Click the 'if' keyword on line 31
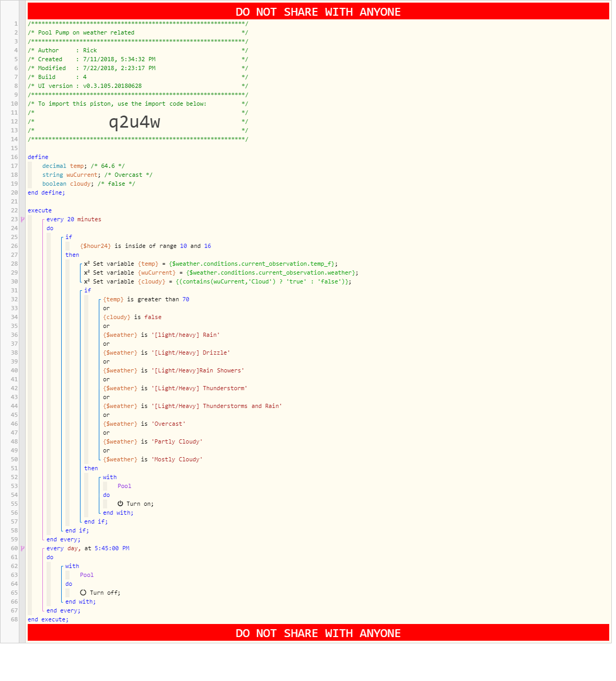This screenshot has width=616, height=681. coord(87,290)
